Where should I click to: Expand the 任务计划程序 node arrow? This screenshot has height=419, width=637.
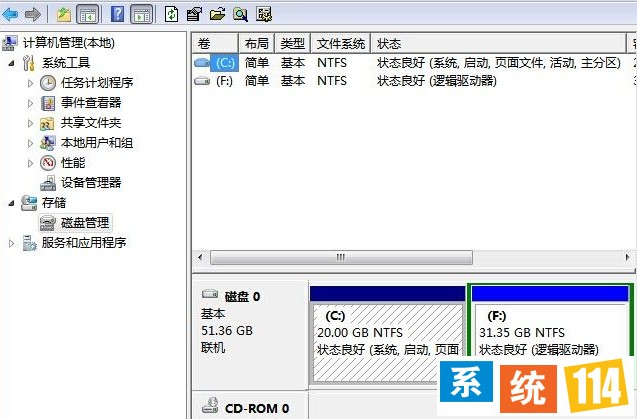(30, 83)
